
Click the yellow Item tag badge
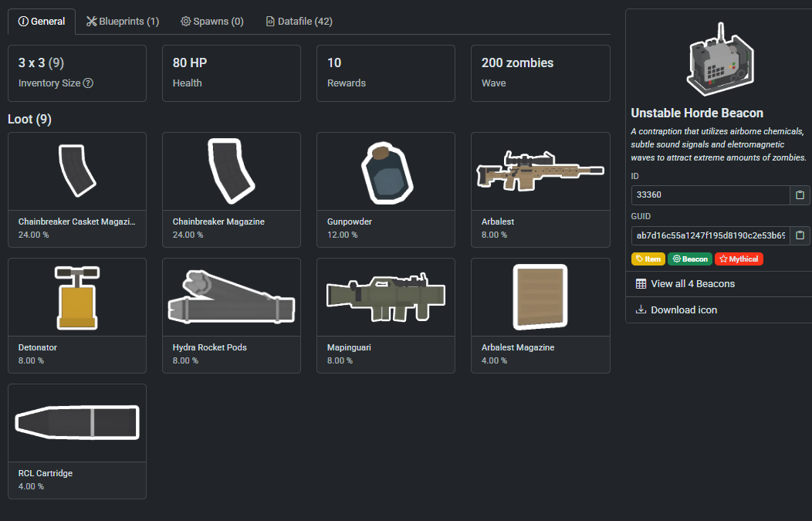click(x=648, y=259)
